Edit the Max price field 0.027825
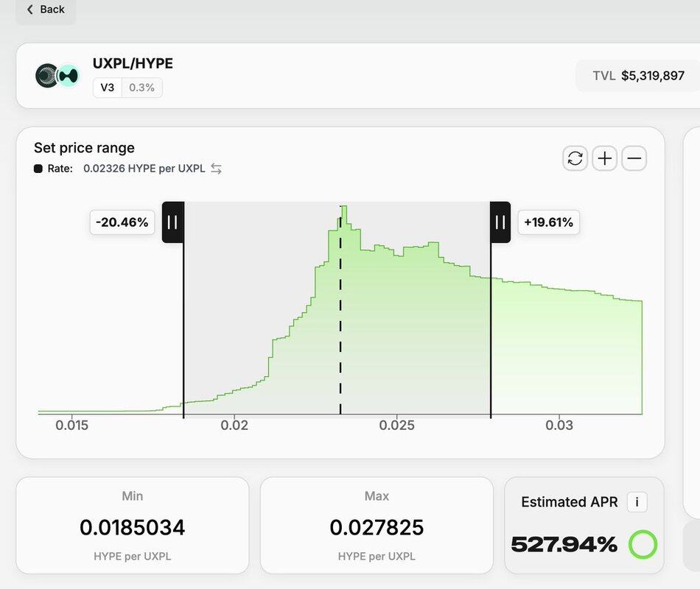700x589 pixels. 377,527
